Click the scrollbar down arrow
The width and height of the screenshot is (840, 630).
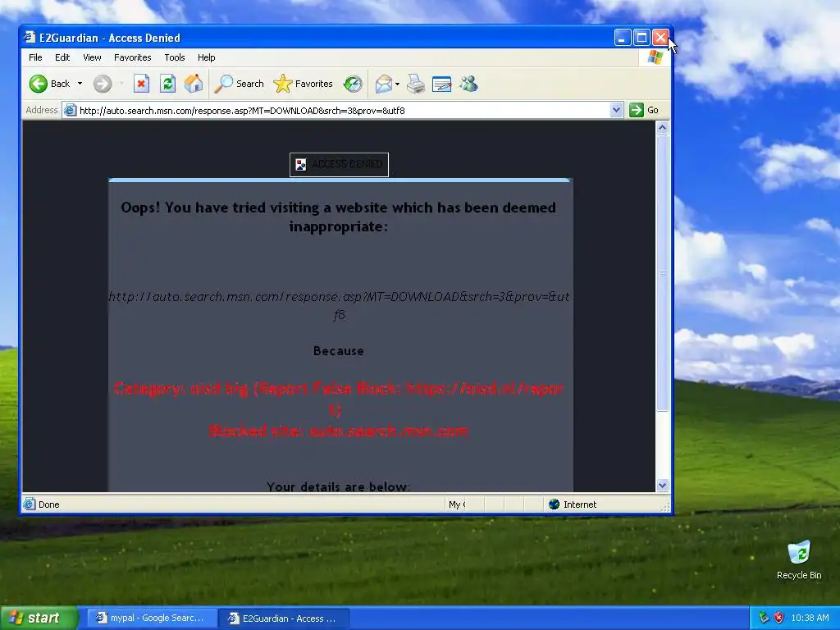662,486
